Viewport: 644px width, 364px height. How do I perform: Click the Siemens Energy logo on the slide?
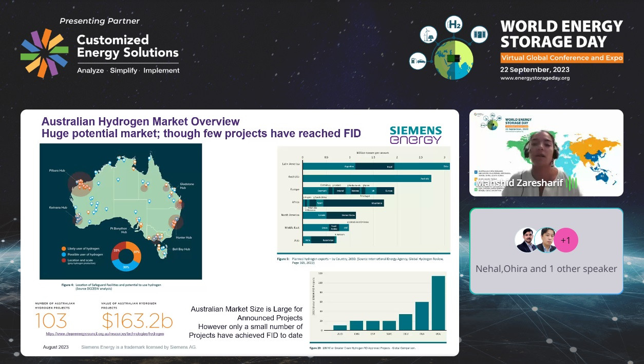coord(415,135)
